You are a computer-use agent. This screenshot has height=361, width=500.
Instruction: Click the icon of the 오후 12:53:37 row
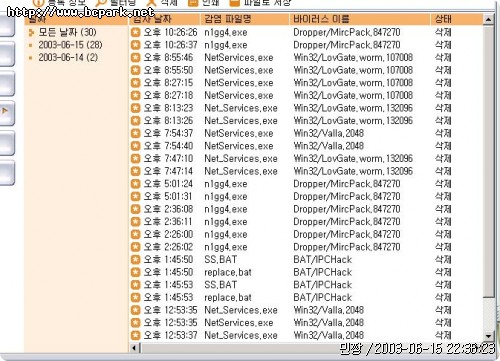(x=135, y=335)
